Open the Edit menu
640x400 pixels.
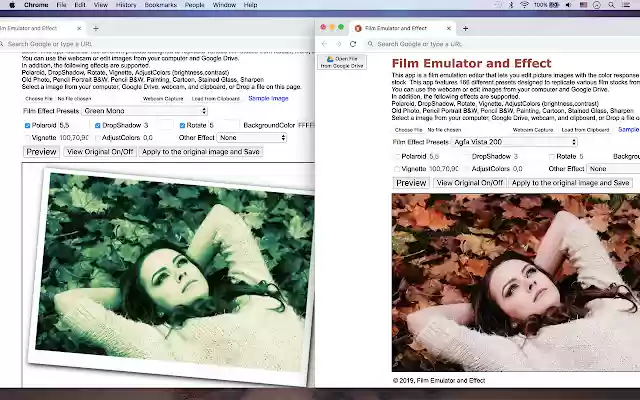(x=80, y=5)
